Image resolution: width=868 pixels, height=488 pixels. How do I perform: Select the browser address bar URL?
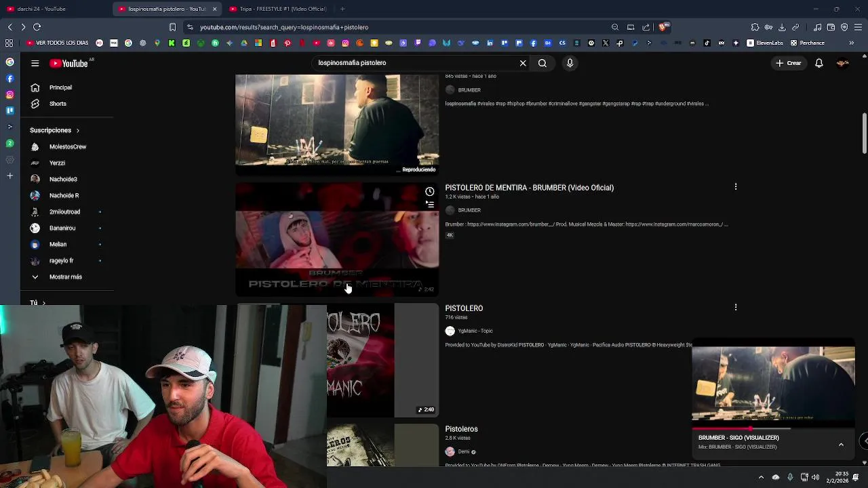point(284,27)
